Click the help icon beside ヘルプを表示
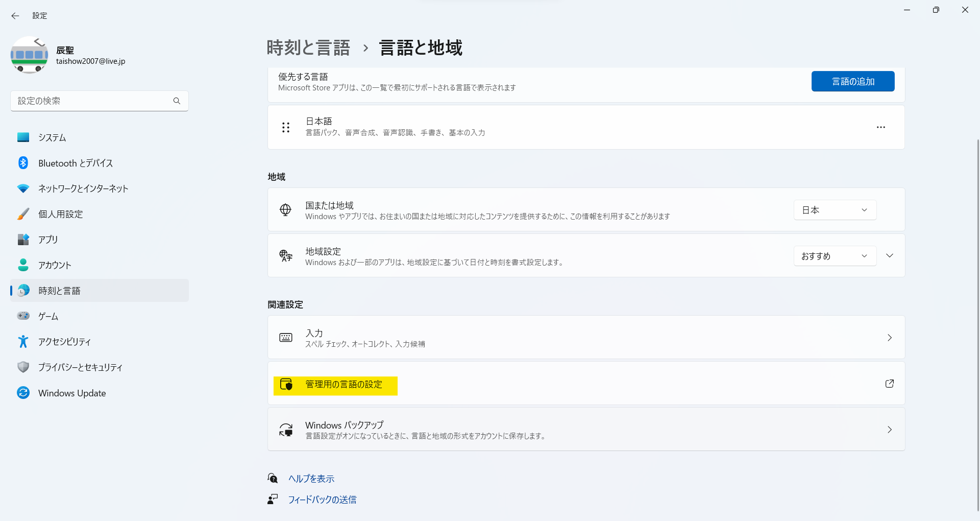 (x=273, y=478)
